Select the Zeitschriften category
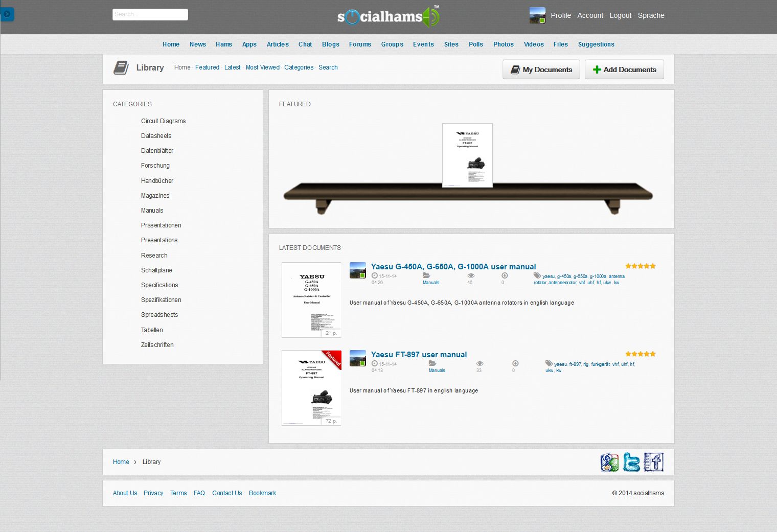Image resolution: width=777 pixels, height=532 pixels. [x=157, y=345]
